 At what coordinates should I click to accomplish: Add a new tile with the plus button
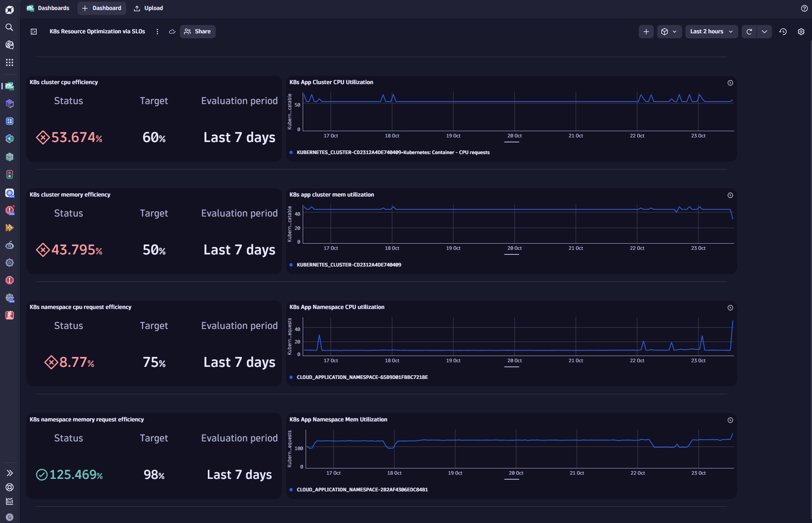tap(646, 31)
